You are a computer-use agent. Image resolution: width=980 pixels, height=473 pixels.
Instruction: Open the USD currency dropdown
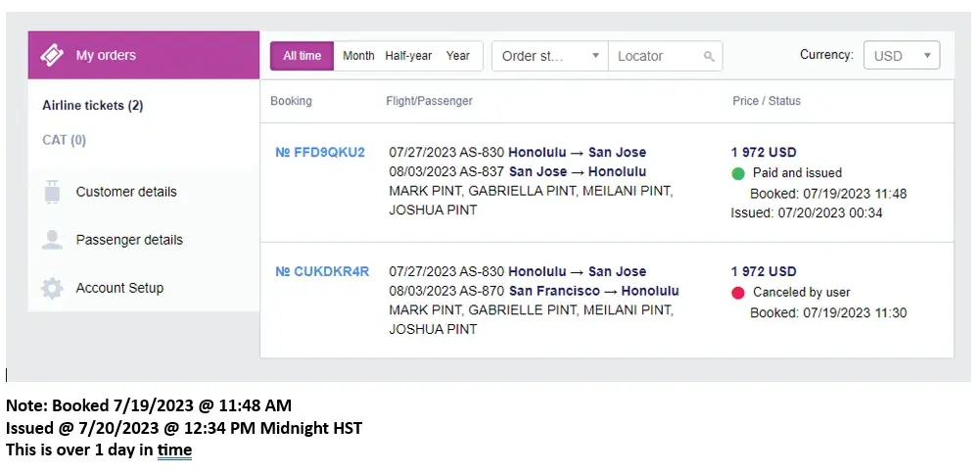coord(901,56)
